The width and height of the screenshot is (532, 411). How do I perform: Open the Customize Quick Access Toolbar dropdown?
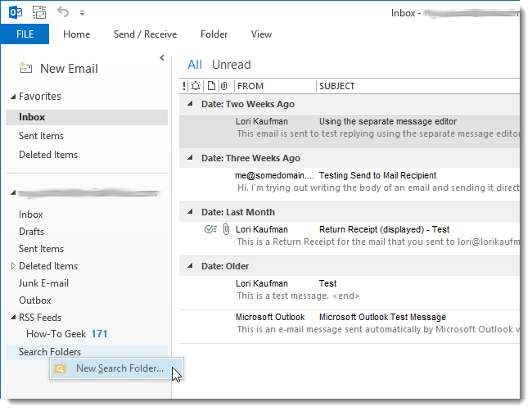[82, 13]
